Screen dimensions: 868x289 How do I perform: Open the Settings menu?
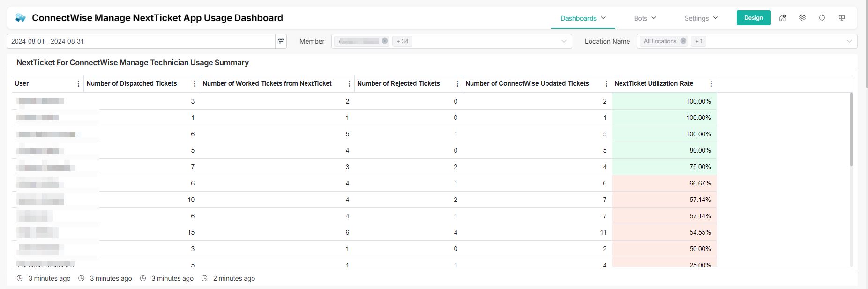[701, 18]
